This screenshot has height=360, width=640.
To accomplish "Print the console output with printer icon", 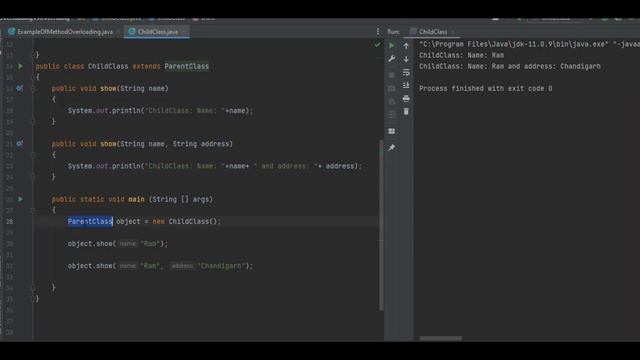I will pyautogui.click(x=406, y=99).
